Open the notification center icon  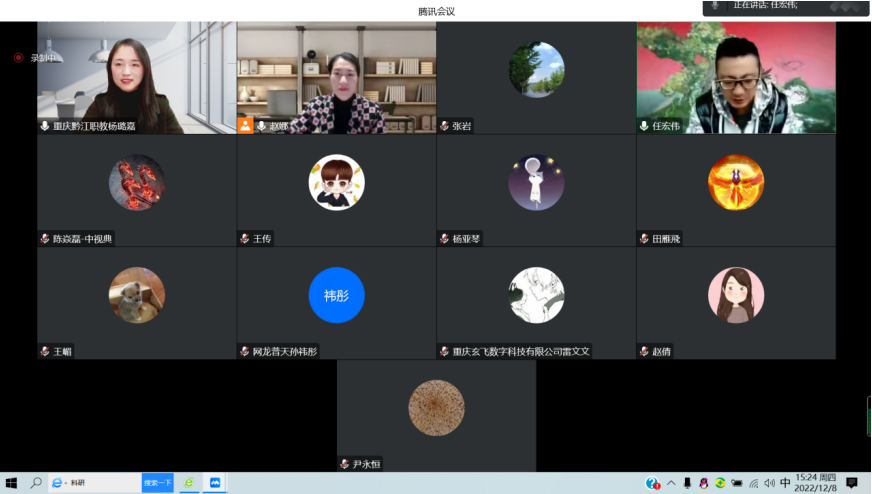(851, 483)
